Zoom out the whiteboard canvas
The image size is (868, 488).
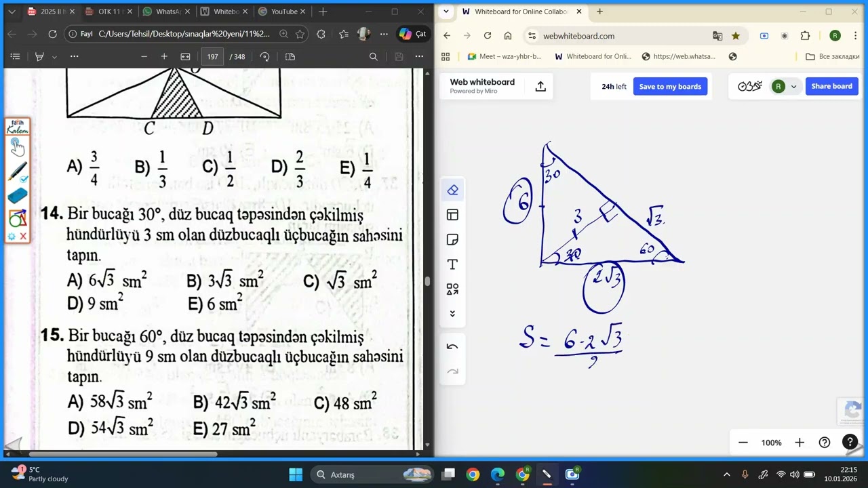pos(743,443)
